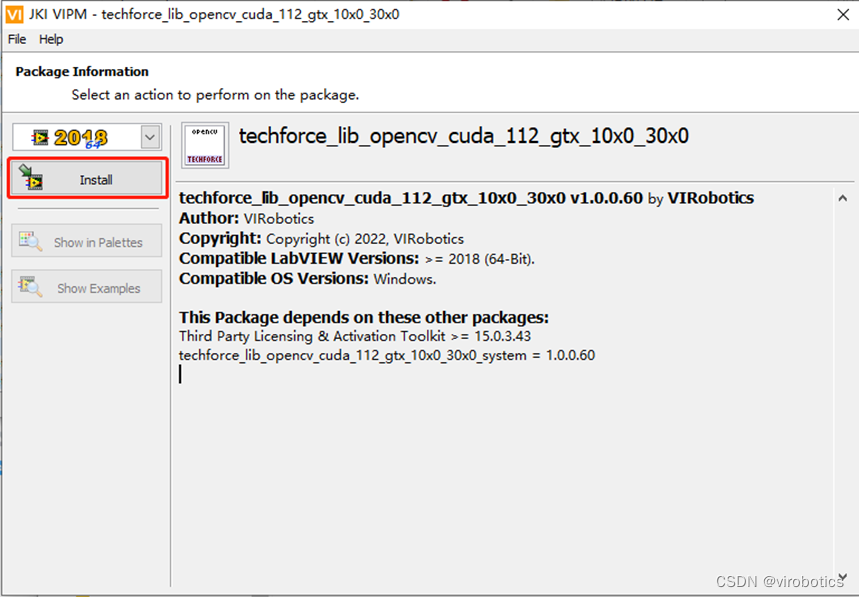859x597 pixels.
Task: Open the Help menu
Action: (51, 39)
